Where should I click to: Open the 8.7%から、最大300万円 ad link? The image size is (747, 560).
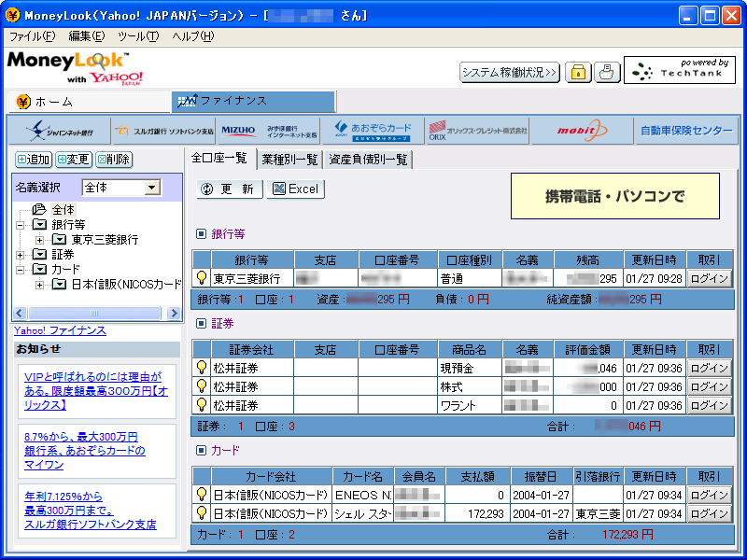tap(85, 450)
